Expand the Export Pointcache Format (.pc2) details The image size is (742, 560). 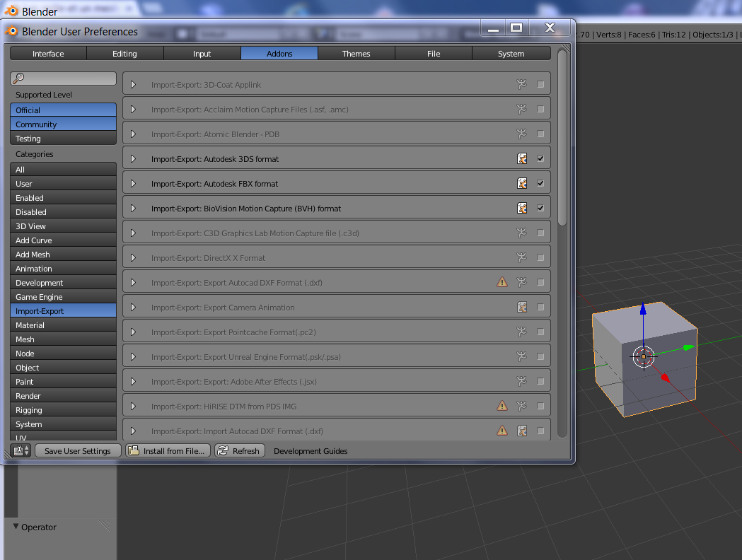[x=134, y=332]
